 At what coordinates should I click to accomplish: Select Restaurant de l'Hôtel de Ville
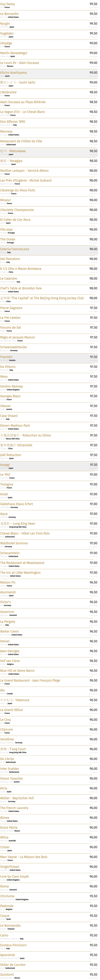[x=21, y=141]
